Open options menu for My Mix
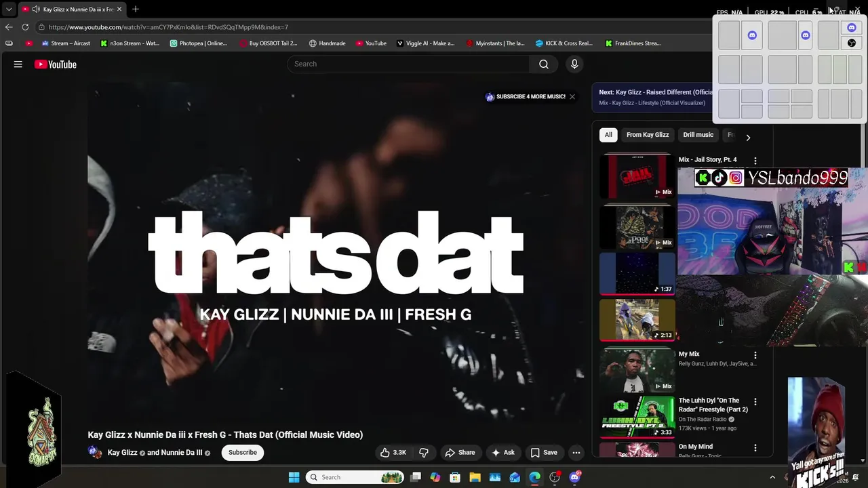Image resolution: width=868 pixels, height=488 pixels. (x=755, y=355)
